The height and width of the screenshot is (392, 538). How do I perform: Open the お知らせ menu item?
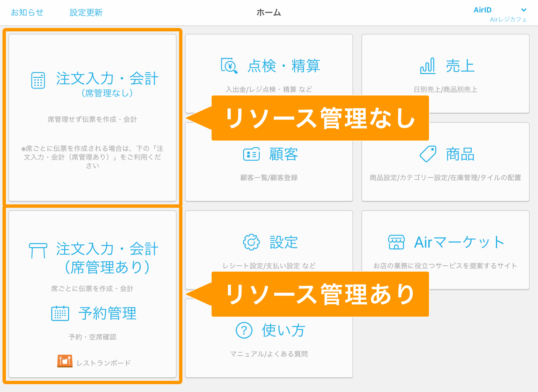(27, 12)
